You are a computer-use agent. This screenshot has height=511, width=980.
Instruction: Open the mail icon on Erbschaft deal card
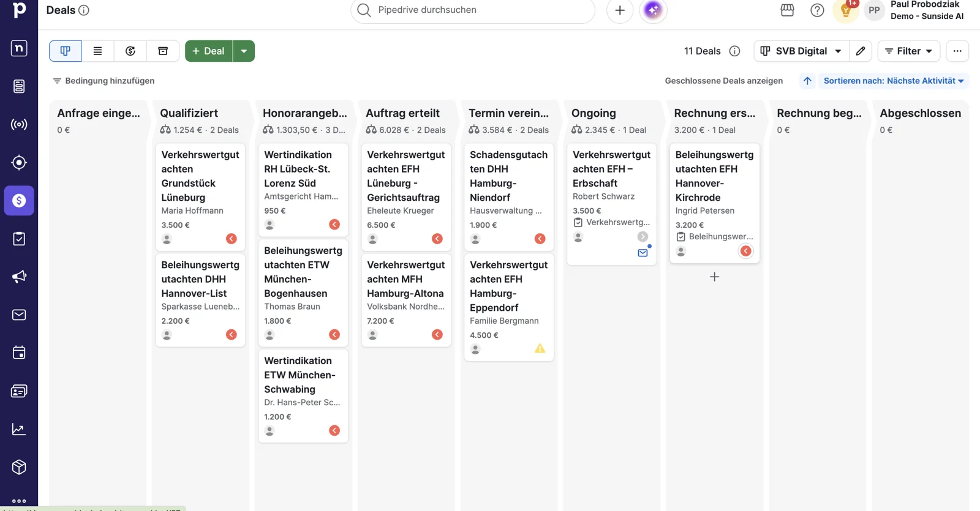point(643,253)
